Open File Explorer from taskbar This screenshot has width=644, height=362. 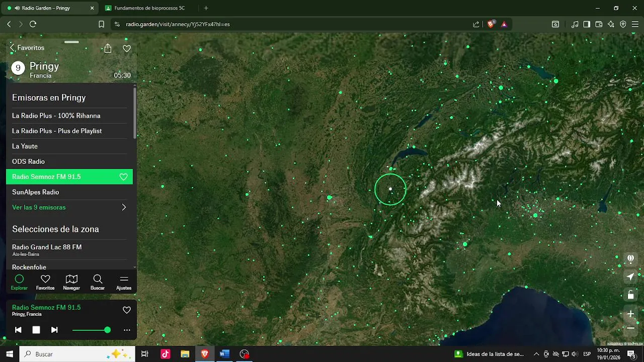[x=185, y=354]
